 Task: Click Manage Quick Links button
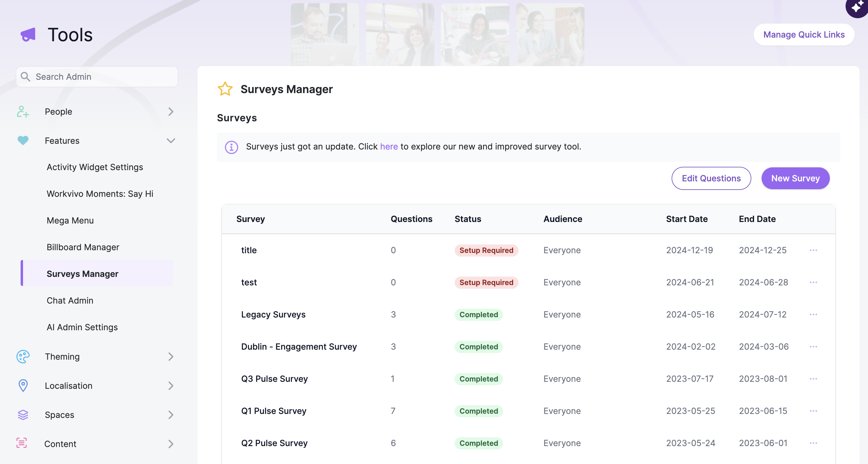pyautogui.click(x=804, y=34)
